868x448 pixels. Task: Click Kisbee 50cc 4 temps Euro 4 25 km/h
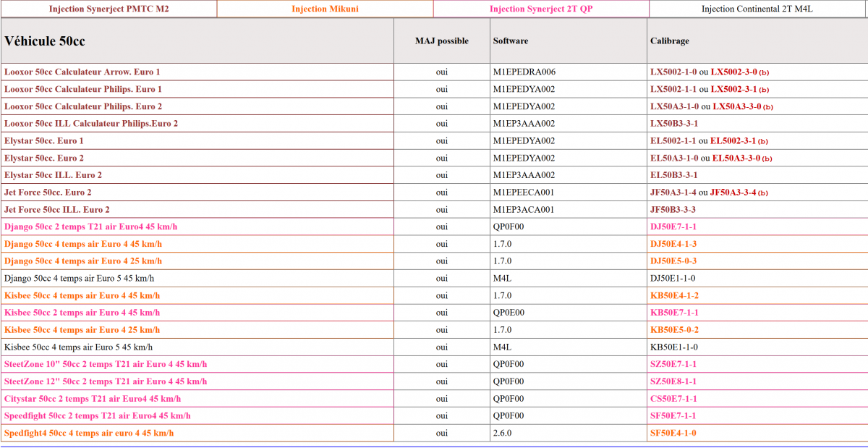(82, 330)
